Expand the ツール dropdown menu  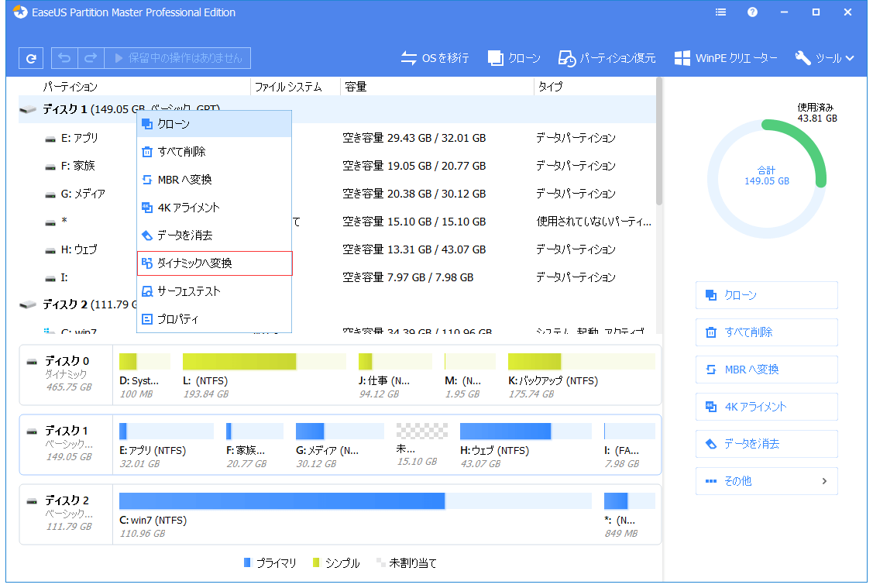click(824, 58)
